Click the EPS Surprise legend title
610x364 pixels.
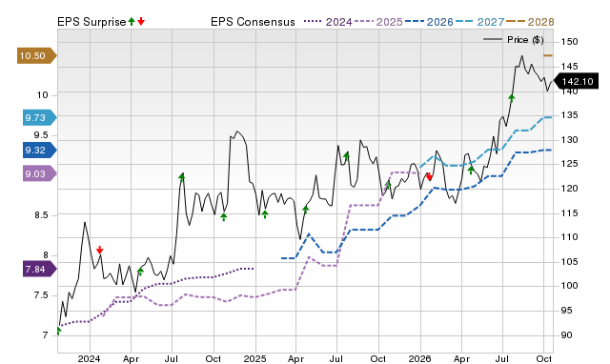pyautogui.click(x=91, y=22)
